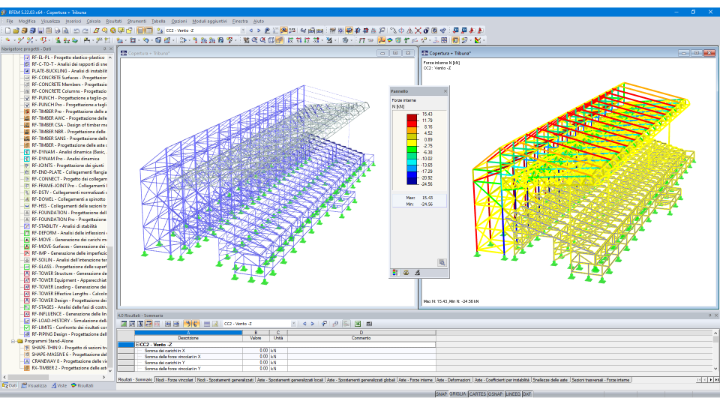Image resolution: width=720 pixels, height=405 pixels.
Task: Open the Visualizza navigator tab
Action: 34,386
